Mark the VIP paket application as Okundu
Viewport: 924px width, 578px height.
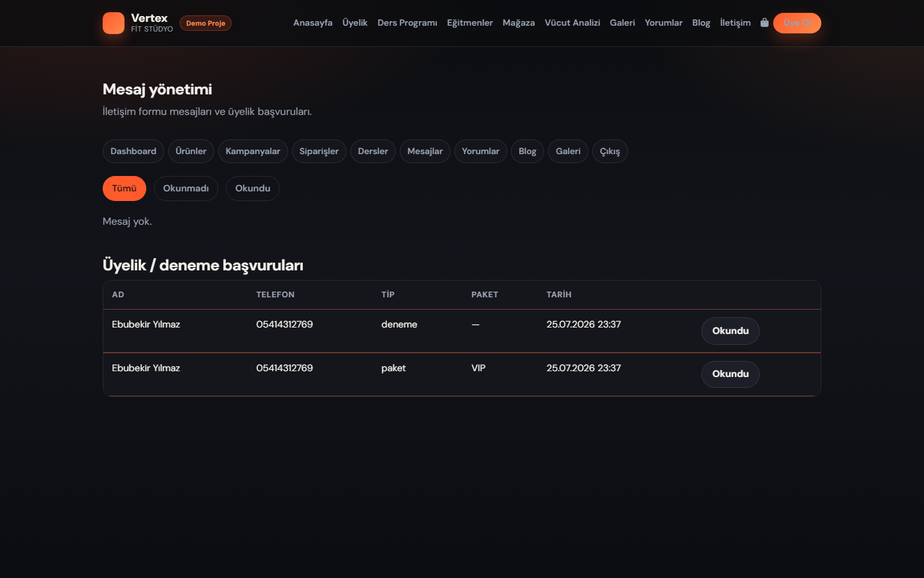pyautogui.click(x=730, y=374)
